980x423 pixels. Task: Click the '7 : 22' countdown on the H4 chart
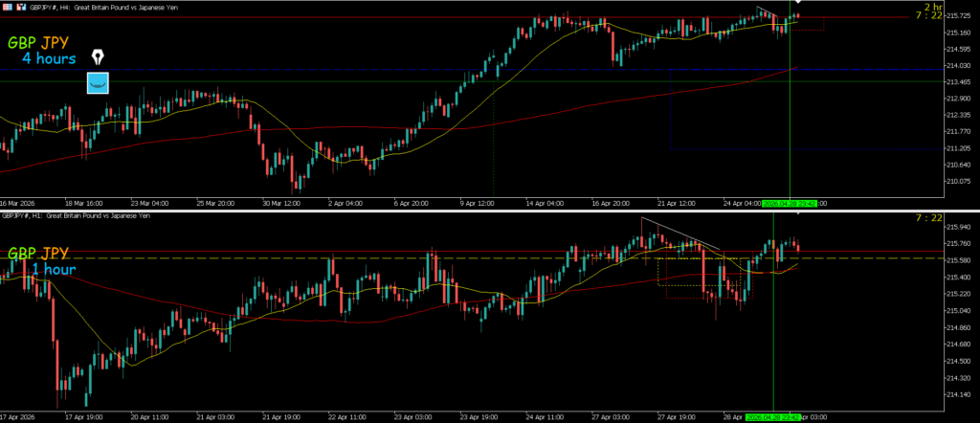(x=928, y=15)
